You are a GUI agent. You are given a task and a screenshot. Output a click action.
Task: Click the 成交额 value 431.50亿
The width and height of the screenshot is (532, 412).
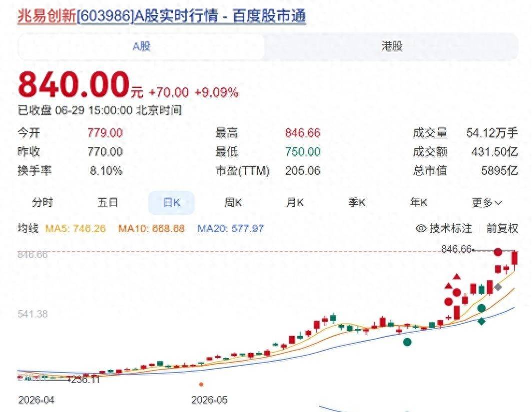495,152
